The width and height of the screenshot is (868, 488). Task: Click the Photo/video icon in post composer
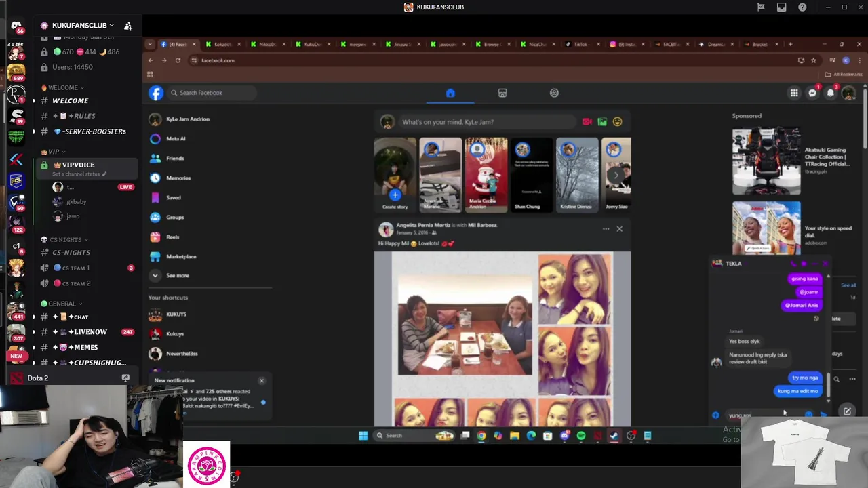coord(602,122)
